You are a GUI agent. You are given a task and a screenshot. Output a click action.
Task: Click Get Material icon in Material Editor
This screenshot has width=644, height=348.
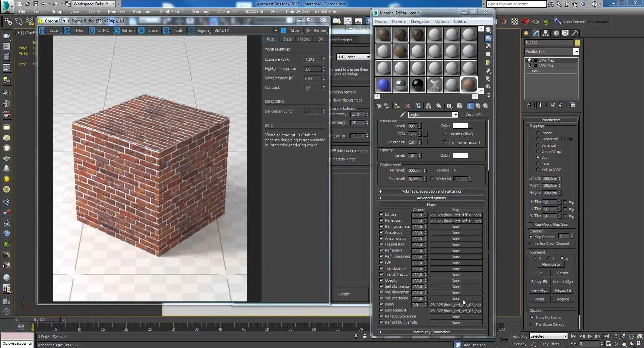pos(379,106)
